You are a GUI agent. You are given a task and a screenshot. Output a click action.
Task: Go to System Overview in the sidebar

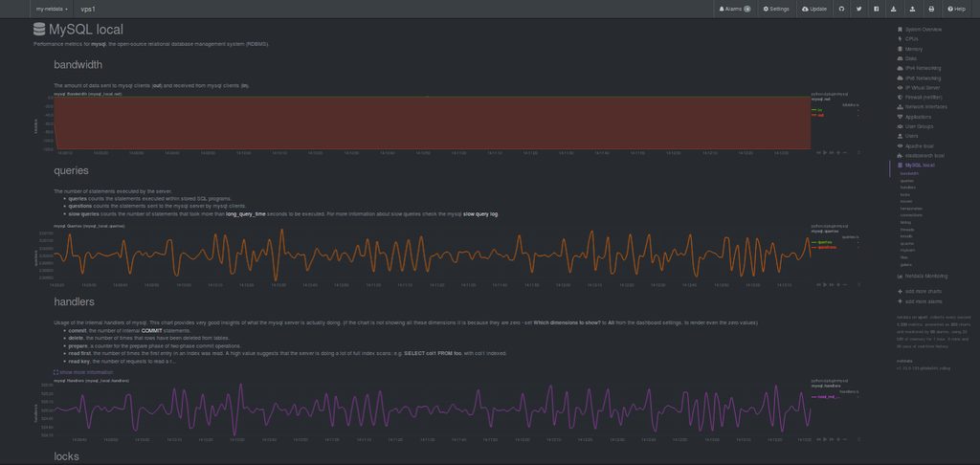point(924,30)
